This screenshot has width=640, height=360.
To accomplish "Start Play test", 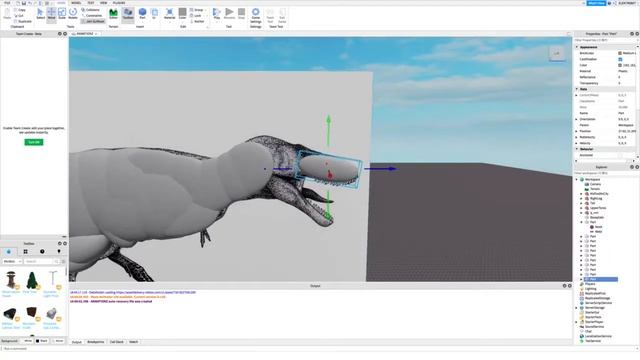I will click(x=217, y=13).
